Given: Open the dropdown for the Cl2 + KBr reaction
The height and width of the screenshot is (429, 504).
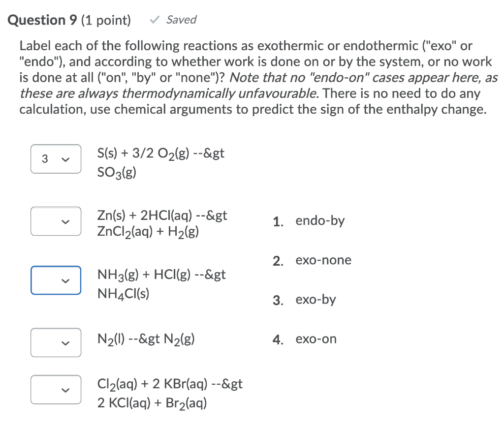Looking at the screenshot, I should pyautogui.click(x=56, y=390).
